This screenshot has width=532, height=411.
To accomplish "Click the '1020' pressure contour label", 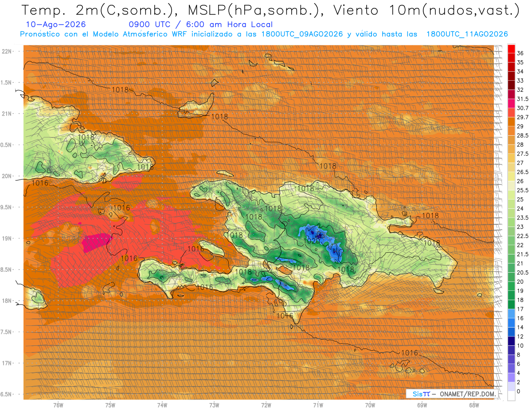I will point(312,241).
